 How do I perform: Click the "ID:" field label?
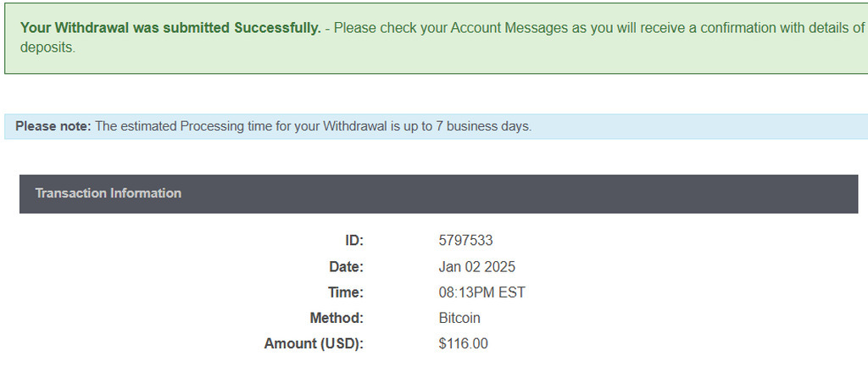[x=353, y=241]
